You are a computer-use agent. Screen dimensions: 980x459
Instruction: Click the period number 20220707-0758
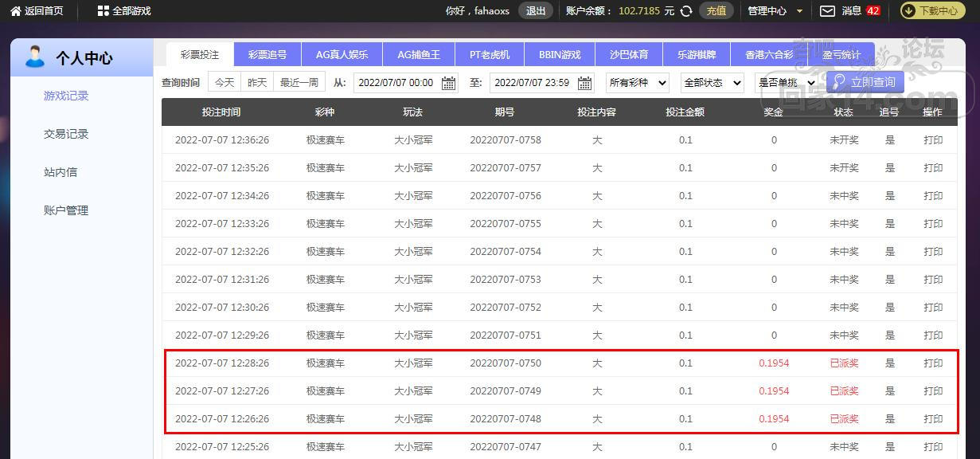(x=506, y=140)
